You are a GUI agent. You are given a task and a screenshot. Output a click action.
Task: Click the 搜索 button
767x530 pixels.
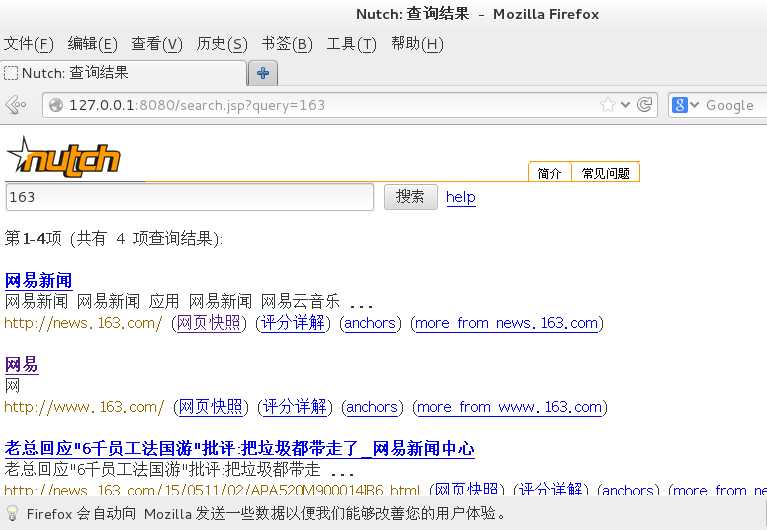click(410, 197)
